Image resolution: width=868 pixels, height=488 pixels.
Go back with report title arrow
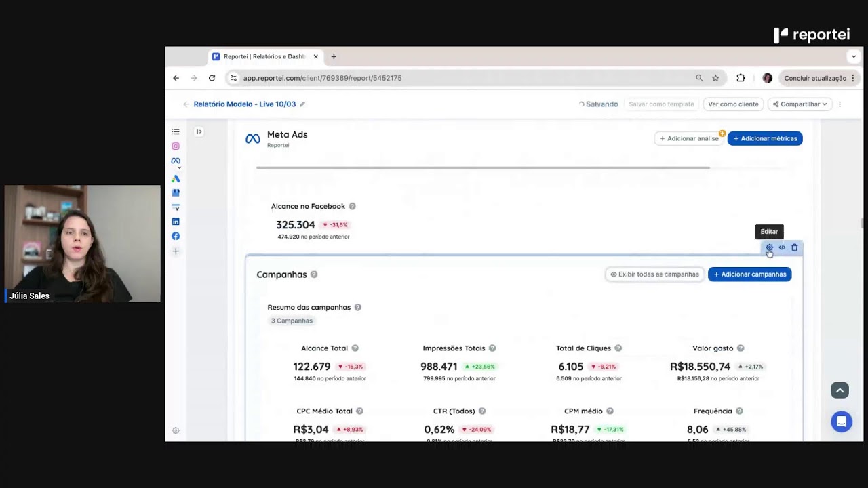(186, 104)
